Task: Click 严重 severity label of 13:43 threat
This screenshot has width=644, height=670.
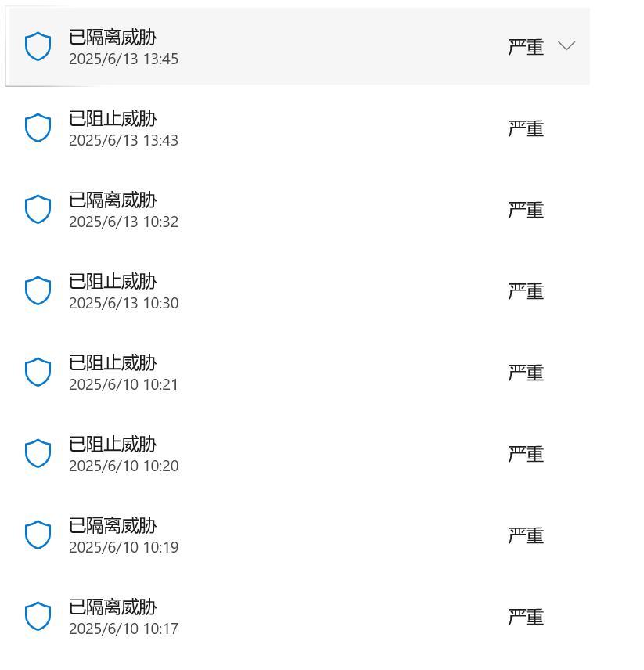Action: 526,128
